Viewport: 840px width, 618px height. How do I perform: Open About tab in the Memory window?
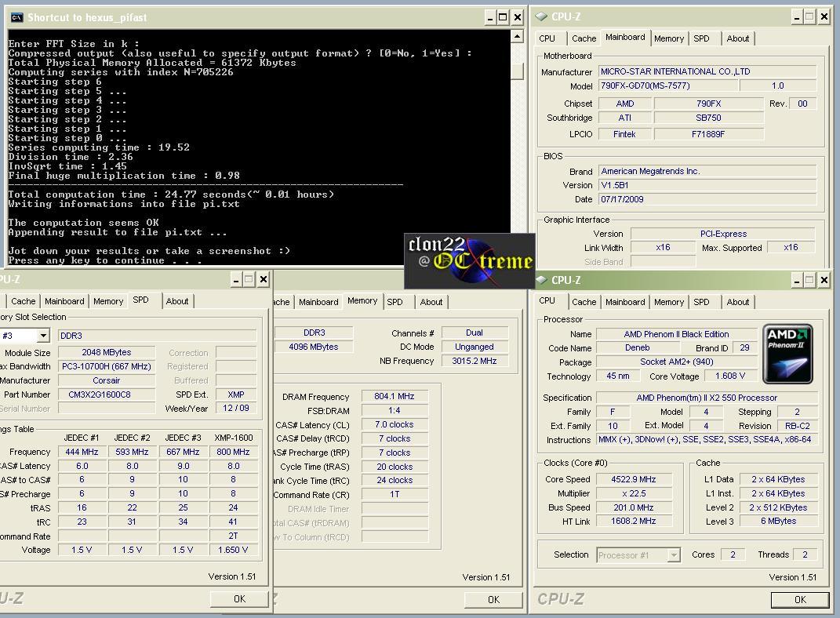click(431, 302)
